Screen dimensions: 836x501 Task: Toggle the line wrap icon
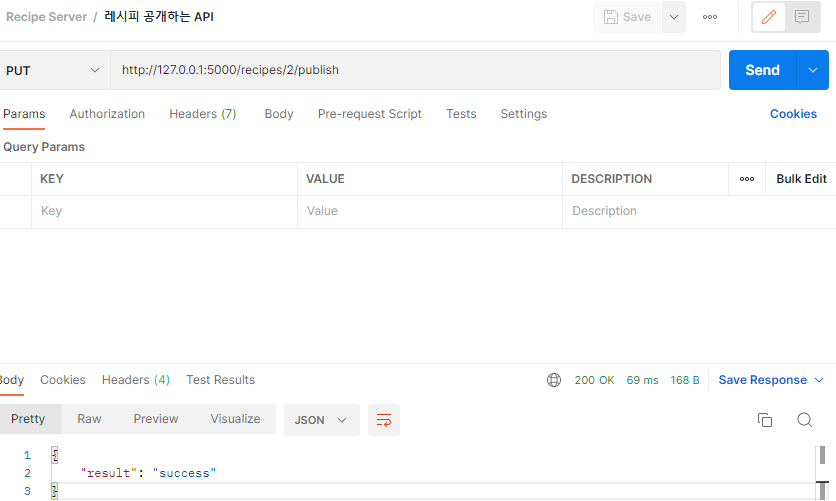pyautogui.click(x=384, y=420)
